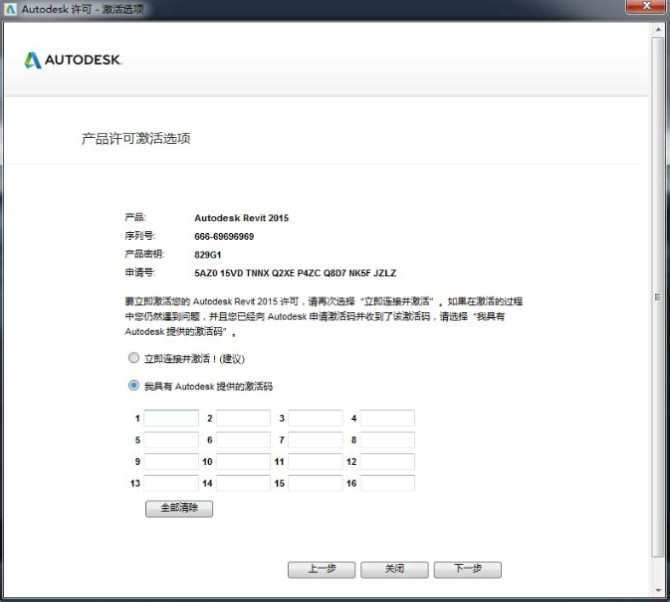Click activation code field 16
This screenshot has width=670, height=602.
(387, 483)
